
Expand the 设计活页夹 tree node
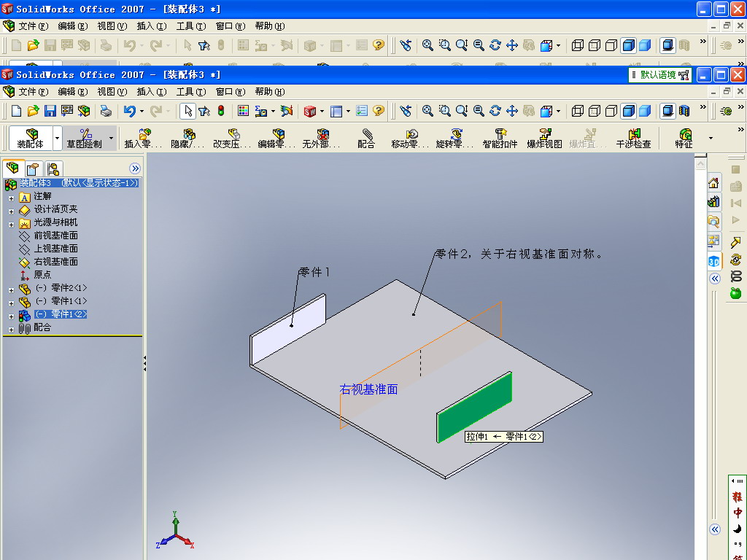point(11,211)
